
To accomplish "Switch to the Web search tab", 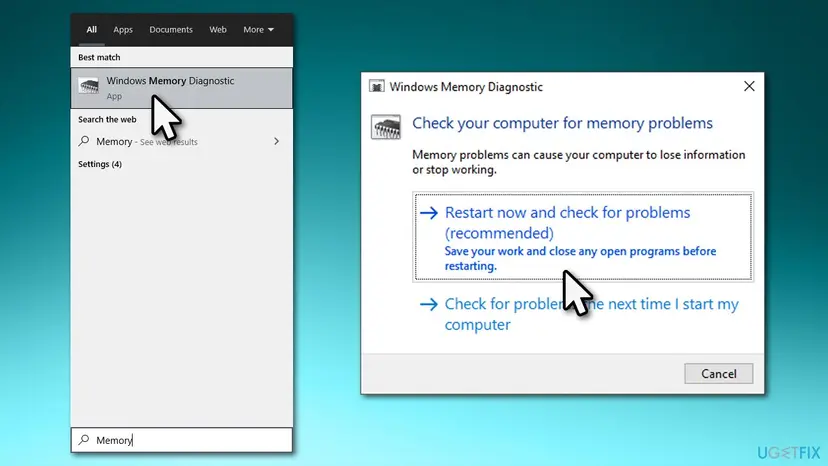I will [218, 30].
